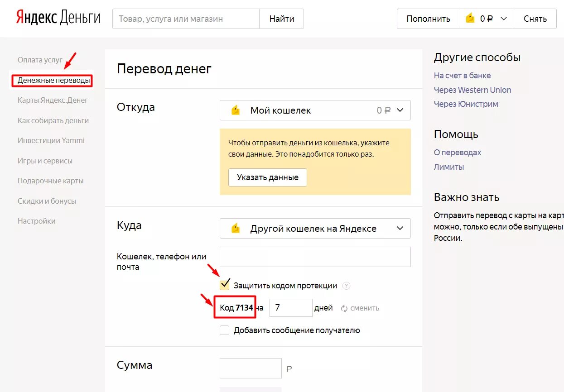
Task: Open На счет в банке link
Action: pyautogui.click(x=462, y=76)
